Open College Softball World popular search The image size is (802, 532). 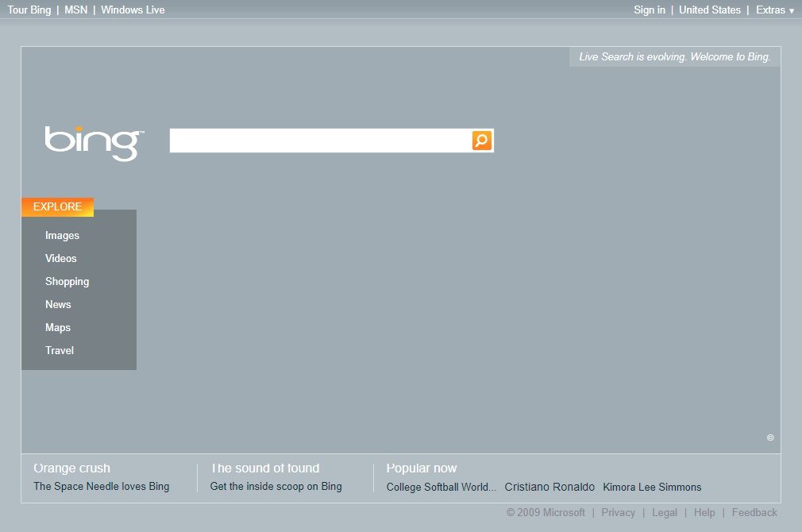441,487
